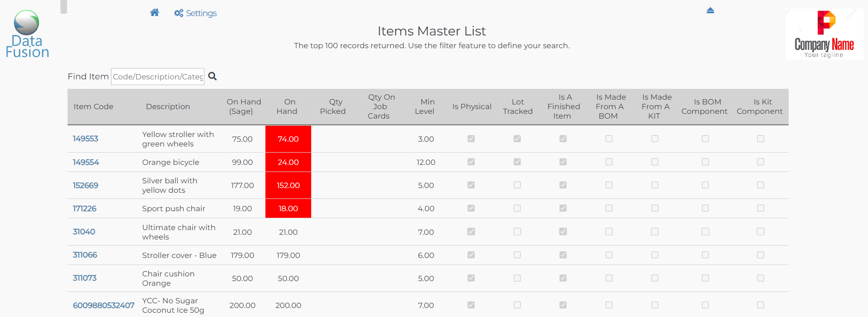The image size is (868, 317).
Task: Click inside the Find Item search field
Action: (x=158, y=77)
